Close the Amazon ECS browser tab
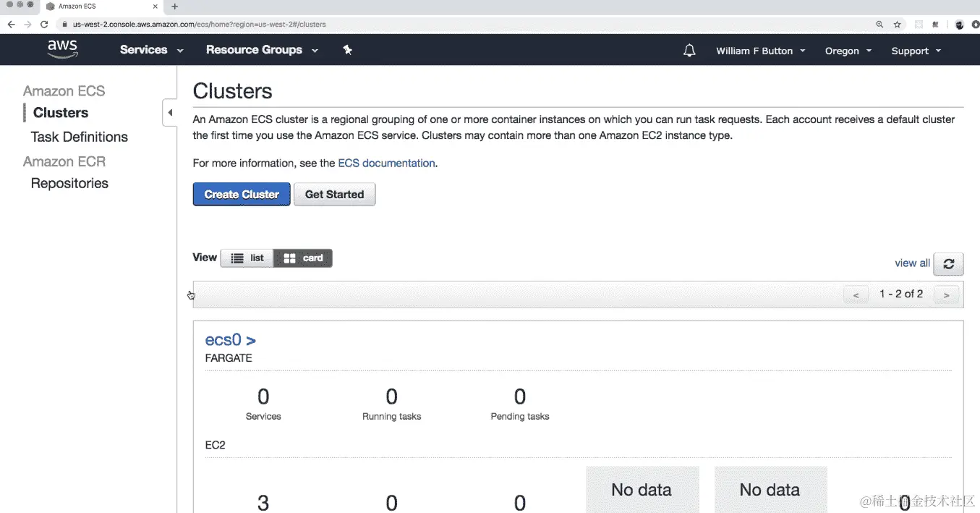Viewport: 980px width, 513px height. tap(155, 7)
